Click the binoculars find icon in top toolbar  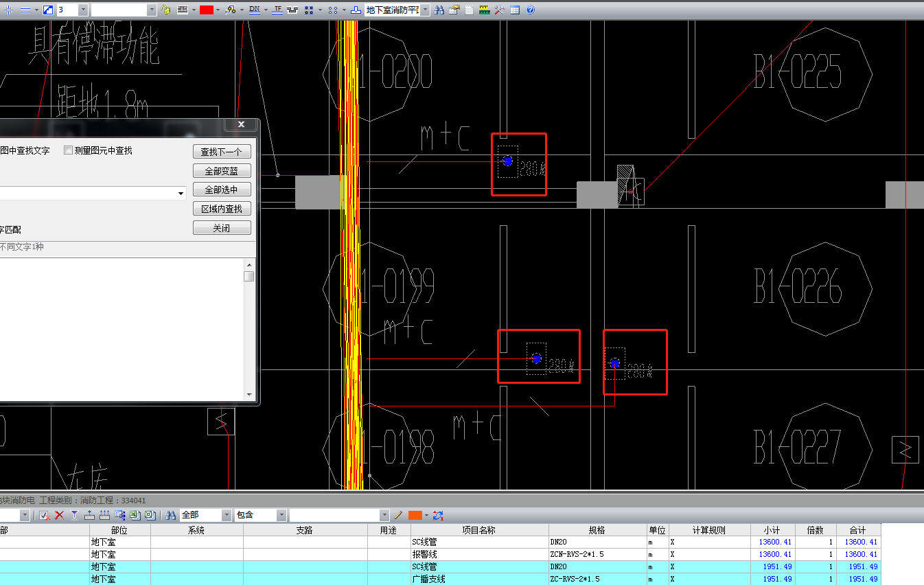click(x=439, y=10)
